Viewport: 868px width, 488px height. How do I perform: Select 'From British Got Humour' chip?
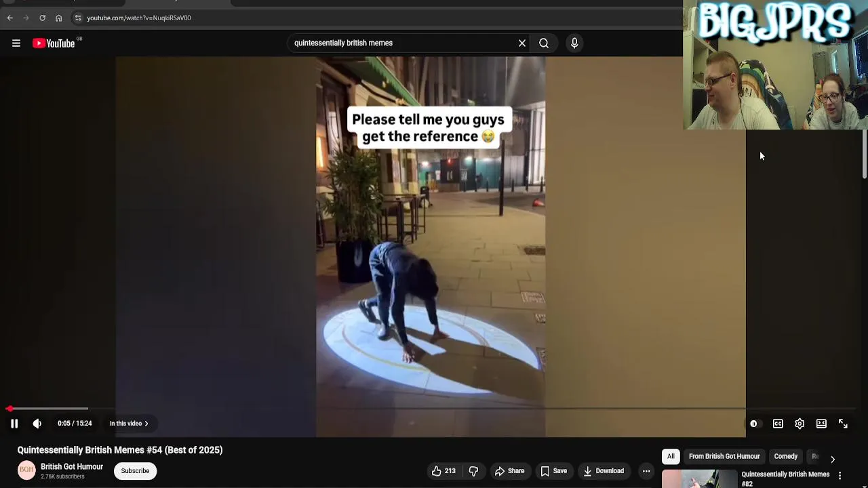click(x=724, y=456)
